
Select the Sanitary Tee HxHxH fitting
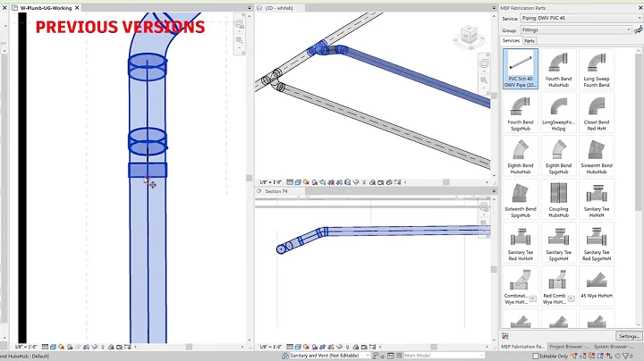[597, 199]
